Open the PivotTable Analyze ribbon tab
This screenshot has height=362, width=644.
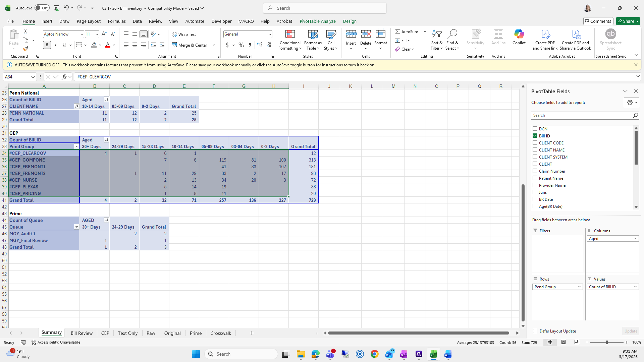pos(317,21)
